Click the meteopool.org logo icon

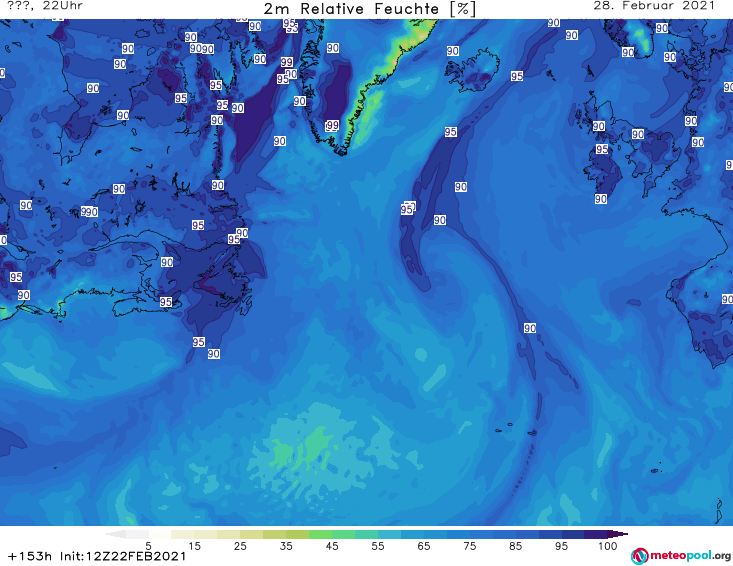click(640, 556)
